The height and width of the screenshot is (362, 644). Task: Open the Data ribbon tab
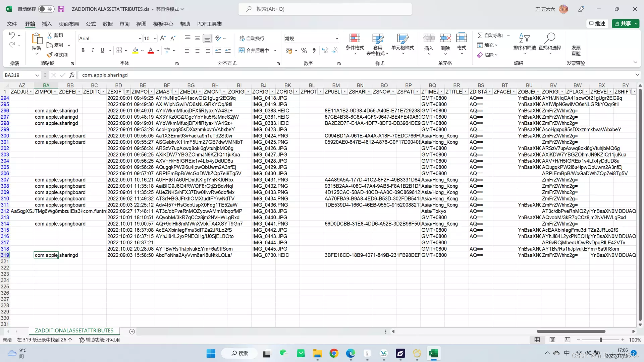[107, 24]
